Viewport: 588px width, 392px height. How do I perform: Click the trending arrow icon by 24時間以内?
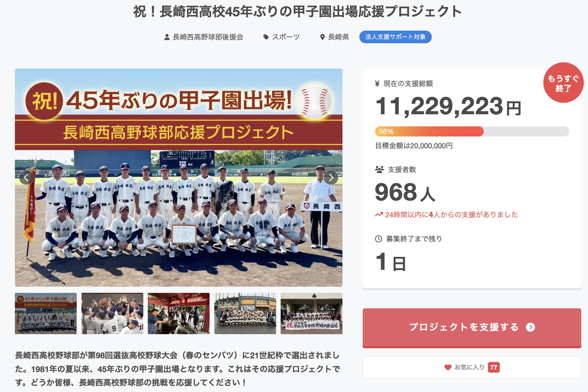(379, 215)
